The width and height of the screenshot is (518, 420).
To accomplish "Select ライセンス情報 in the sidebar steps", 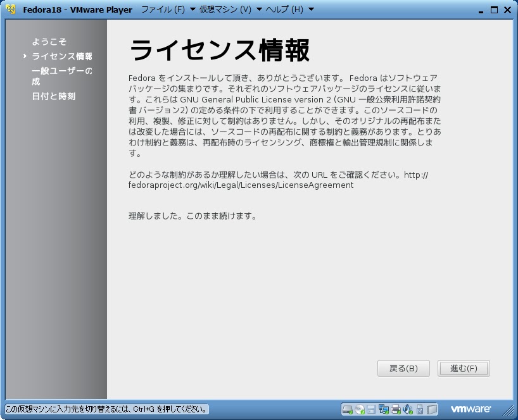I will pos(62,56).
